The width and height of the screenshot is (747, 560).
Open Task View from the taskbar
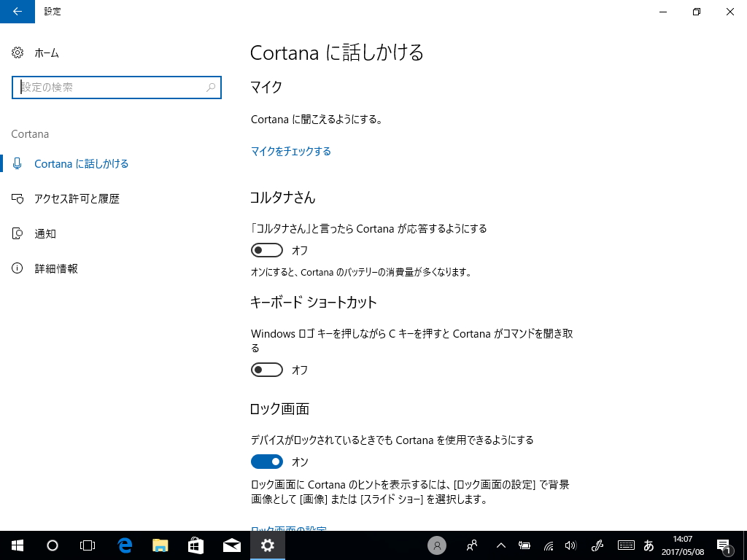click(x=88, y=545)
